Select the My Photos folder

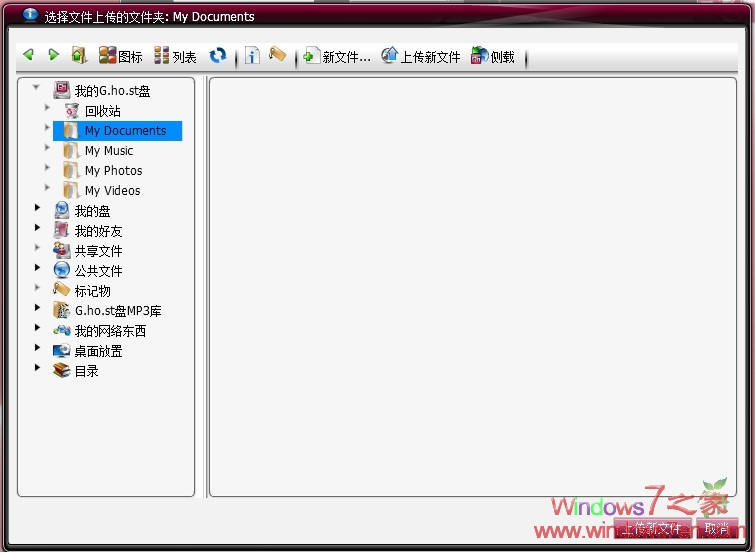tap(113, 171)
